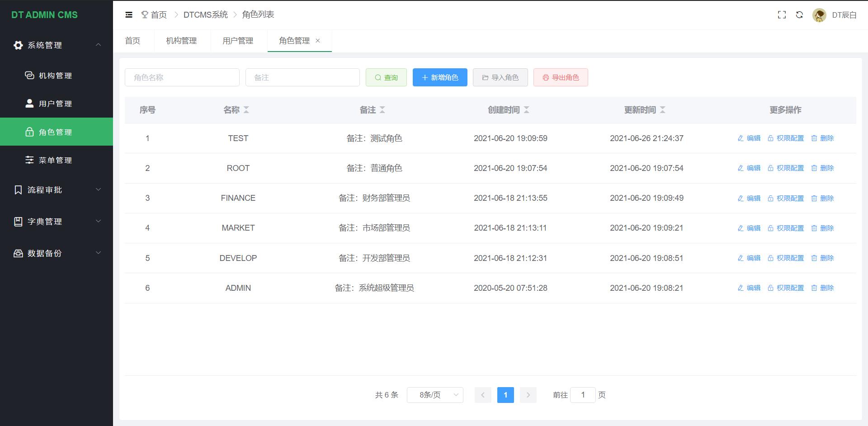This screenshot has height=426, width=868.
Task: Click the pencil icon for TEST role
Action: pos(741,138)
